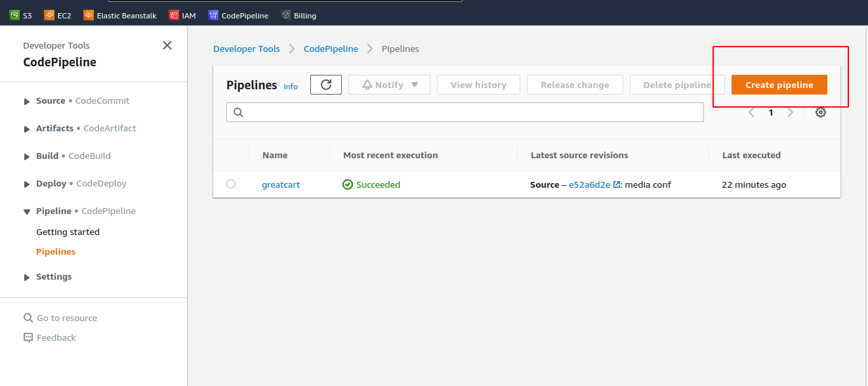This screenshot has width=868, height=386.
Task: Click the Succeeded status check icon
Action: [x=348, y=184]
